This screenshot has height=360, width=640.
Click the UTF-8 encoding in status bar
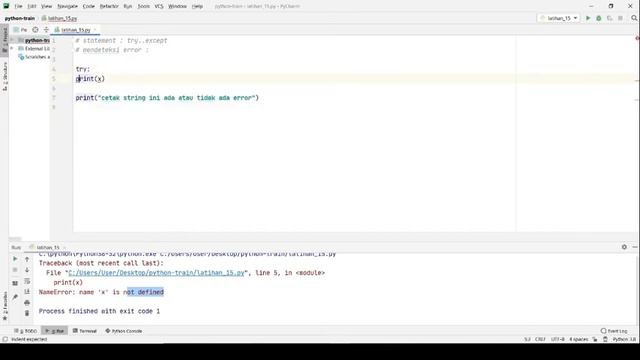558,339
